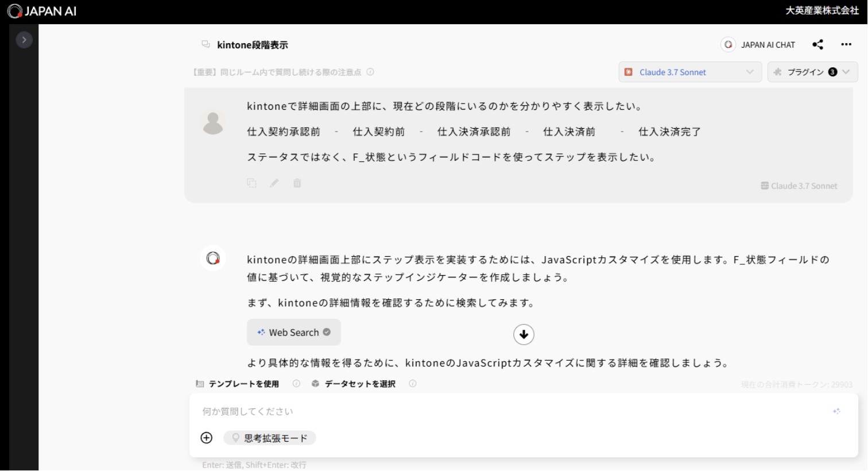The height and width of the screenshot is (471, 868).
Task: Click the Claude 3.7 Sonnet label under message
Action: pyautogui.click(x=799, y=186)
